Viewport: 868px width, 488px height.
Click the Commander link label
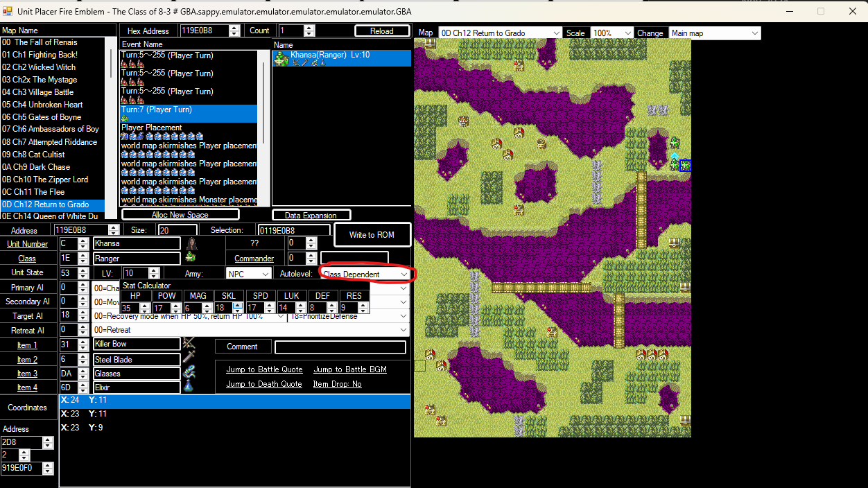coord(254,259)
